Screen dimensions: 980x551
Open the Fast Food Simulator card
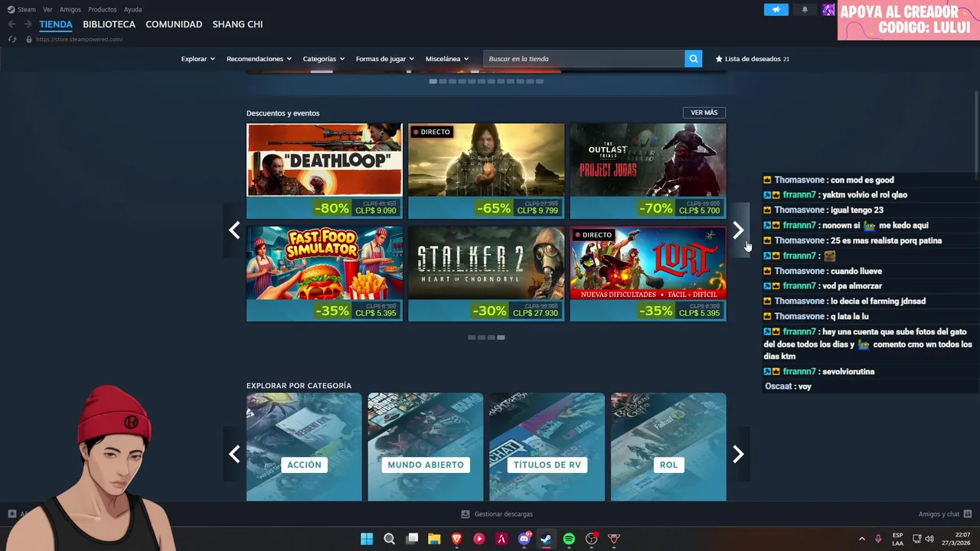tap(325, 274)
